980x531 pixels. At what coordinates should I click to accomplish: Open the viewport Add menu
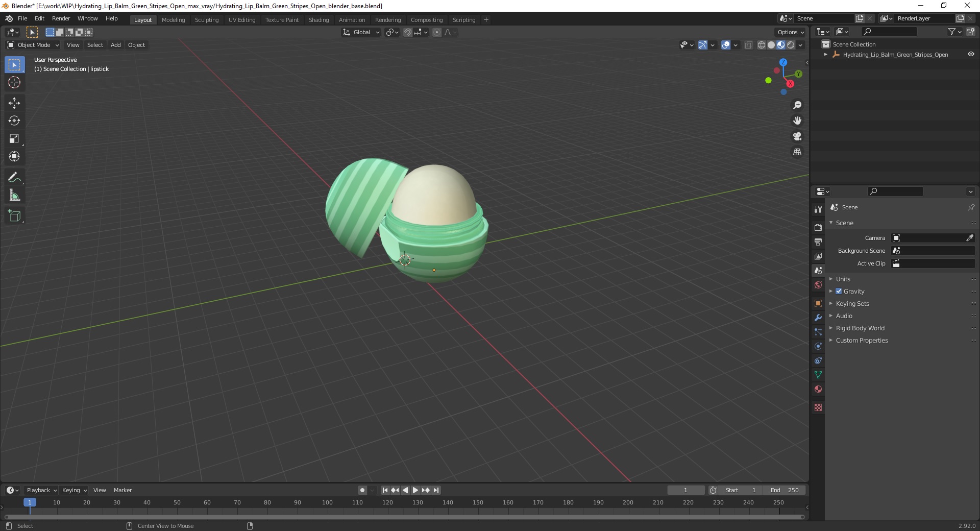116,45
